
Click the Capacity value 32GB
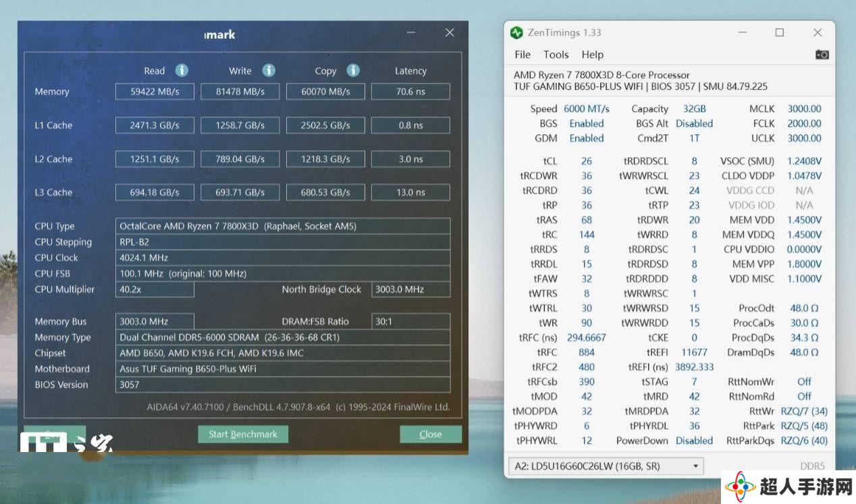click(x=694, y=109)
